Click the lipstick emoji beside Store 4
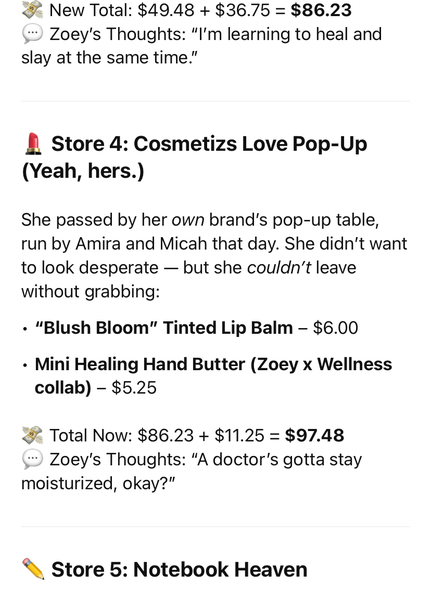Viewport: 431px width, 600px height. pyautogui.click(x=33, y=143)
